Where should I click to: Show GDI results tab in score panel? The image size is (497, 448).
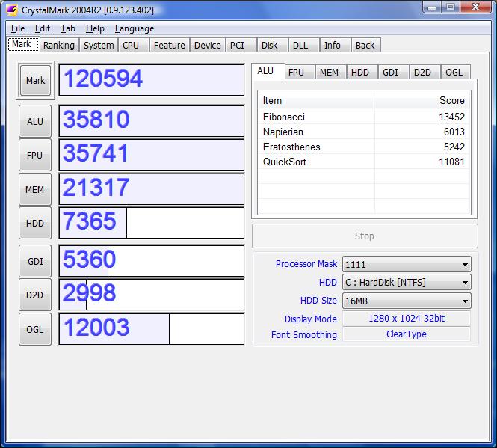(x=393, y=73)
